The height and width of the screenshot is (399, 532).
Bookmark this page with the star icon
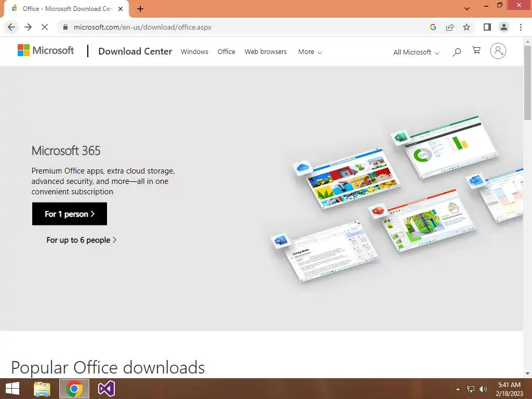467,27
